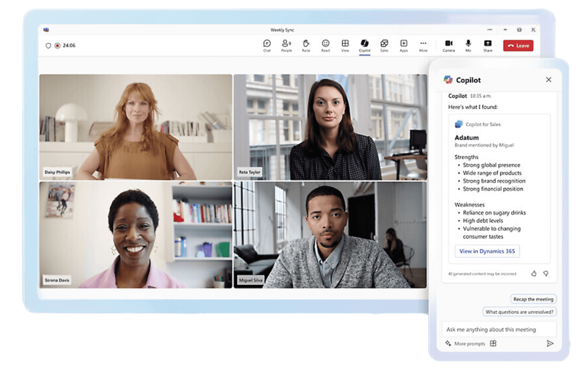Viewport: 588px width, 371px height.
Task: Open the title bar ellipsis menu
Action: click(x=490, y=30)
